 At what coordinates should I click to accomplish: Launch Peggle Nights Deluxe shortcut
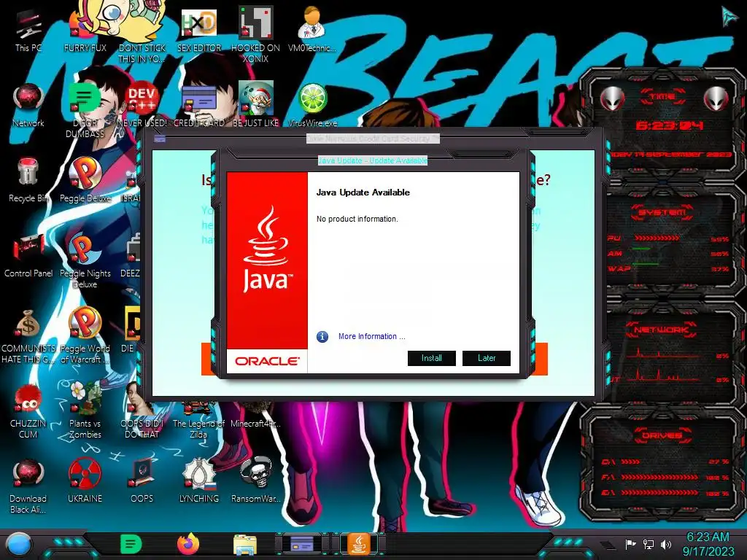point(85,260)
